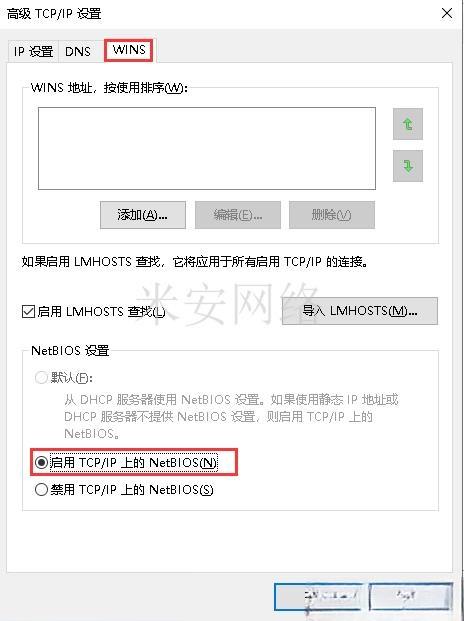This screenshot has height=621, width=464.
Task: Click the LMHOSTS 查找 explanation text line
Action: point(195,262)
